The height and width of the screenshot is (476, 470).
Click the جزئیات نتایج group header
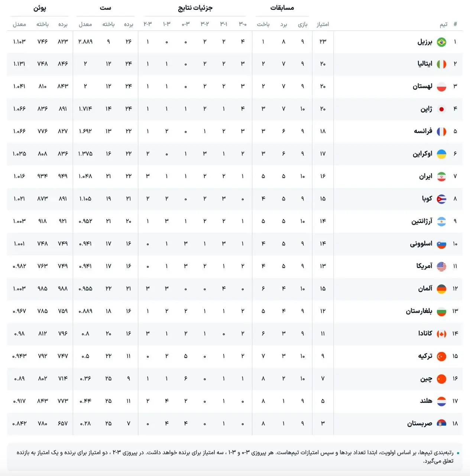coord(195,8)
